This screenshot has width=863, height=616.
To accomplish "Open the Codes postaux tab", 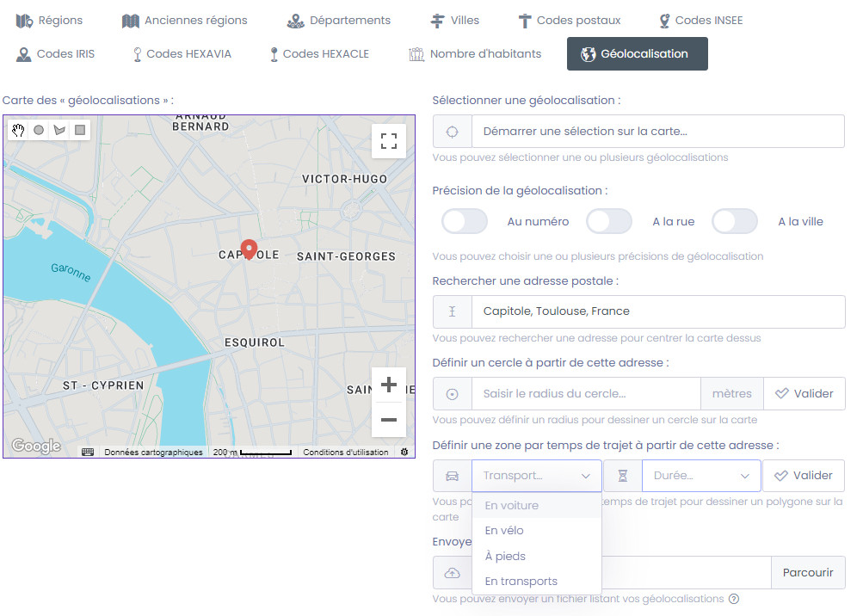I will click(568, 20).
